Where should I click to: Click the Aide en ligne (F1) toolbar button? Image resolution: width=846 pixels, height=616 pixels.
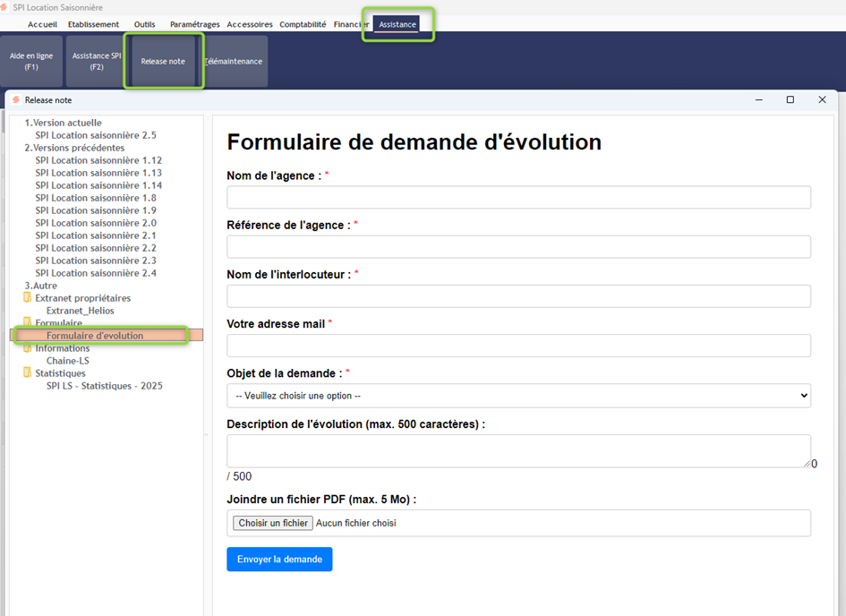pos(31,61)
